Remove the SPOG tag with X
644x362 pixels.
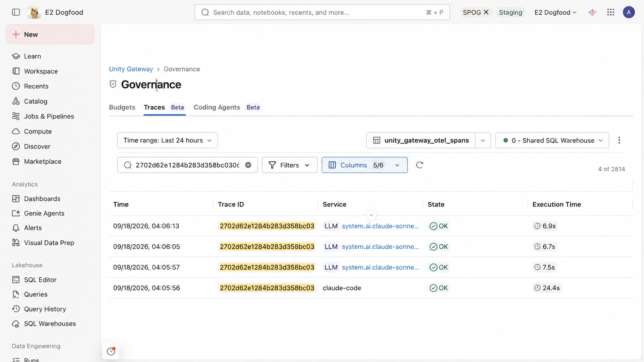[486, 12]
